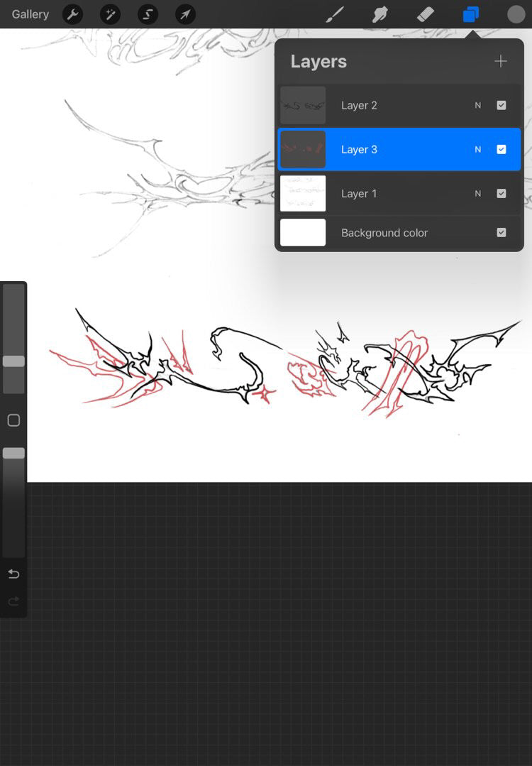The width and height of the screenshot is (532, 766).
Task: Tap the Undo arrow in sidebar
Action: click(x=13, y=574)
